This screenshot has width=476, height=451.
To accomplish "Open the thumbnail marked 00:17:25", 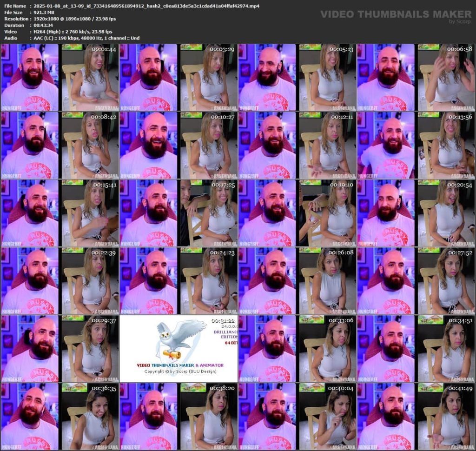I will tap(178, 213).
